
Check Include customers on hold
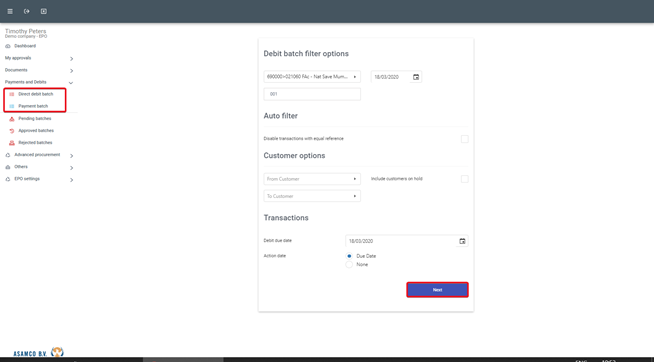point(465,179)
